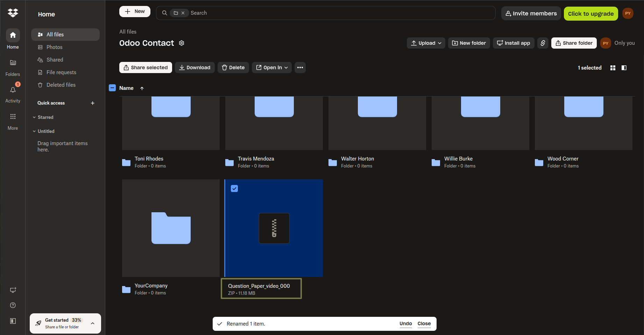Go to All files in sidebar
The image size is (644, 335).
pyautogui.click(x=65, y=35)
